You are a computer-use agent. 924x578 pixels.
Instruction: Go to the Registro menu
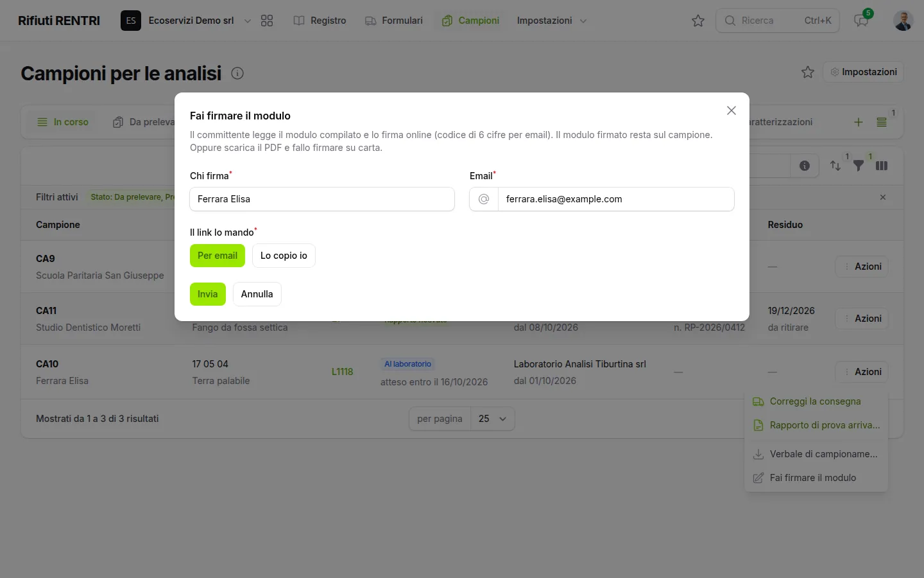[x=320, y=21]
